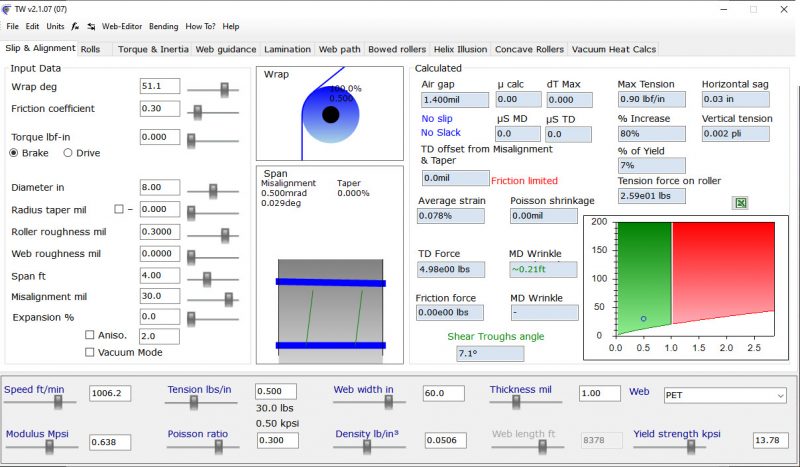Tick the Aniso. checkbox
The height and width of the screenshot is (467, 800).
point(91,335)
